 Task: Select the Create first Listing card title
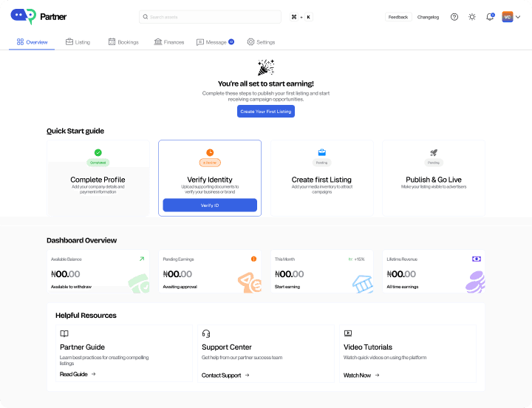click(x=321, y=180)
